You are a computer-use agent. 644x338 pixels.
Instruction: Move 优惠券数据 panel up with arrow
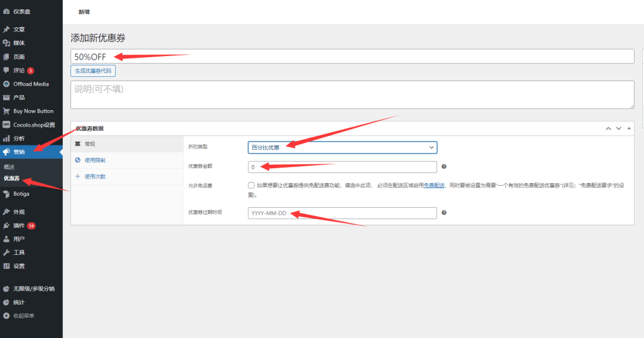point(608,128)
